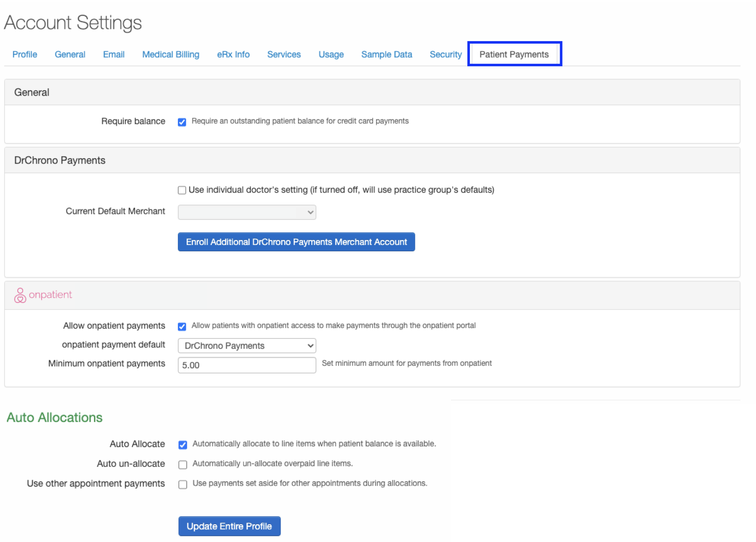The height and width of the screenshot is (542, 756).
Task: Switch to the Security tab
Action: coord(446,55)
